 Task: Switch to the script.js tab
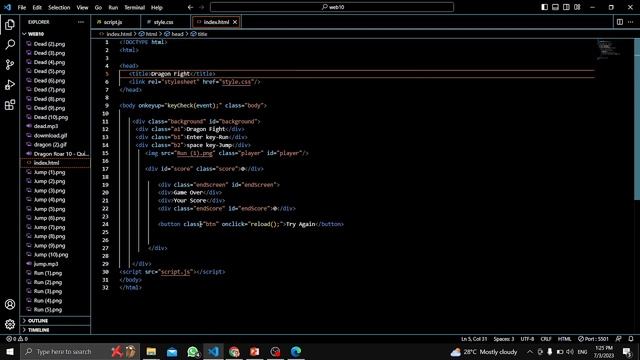(113, 22)
